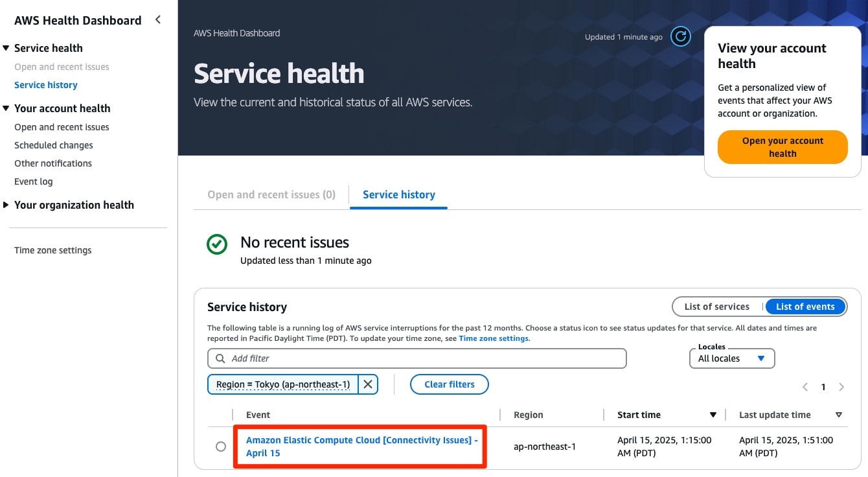Click the green No recent issues checkmark
Viewport: 868px width, 477px height.
click(217, 244)
